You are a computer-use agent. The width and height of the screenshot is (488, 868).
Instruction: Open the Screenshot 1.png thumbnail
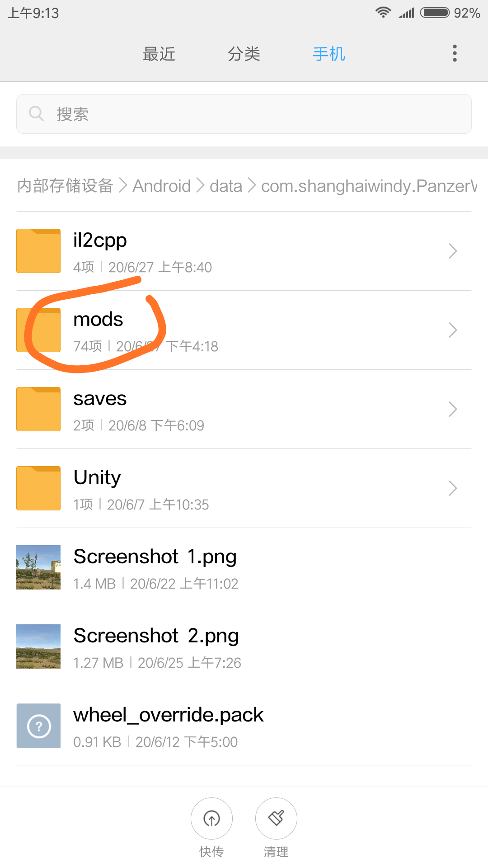click(38, 567)
